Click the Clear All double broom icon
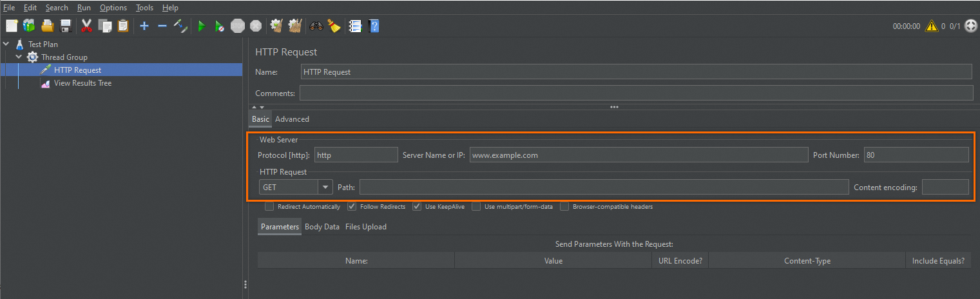980x299 pixels. pos(295,26)
